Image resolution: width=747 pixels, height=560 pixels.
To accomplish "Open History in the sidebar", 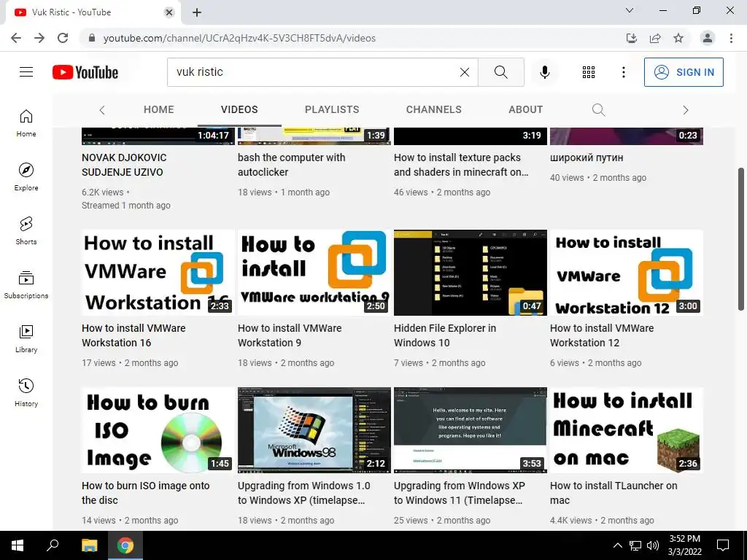I will (x=26, y=393).
